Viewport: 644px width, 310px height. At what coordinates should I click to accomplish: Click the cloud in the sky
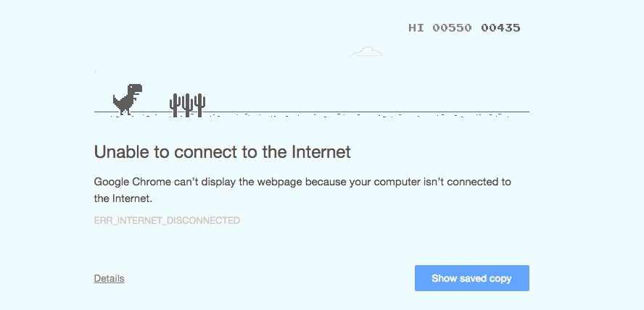point(366,51)
